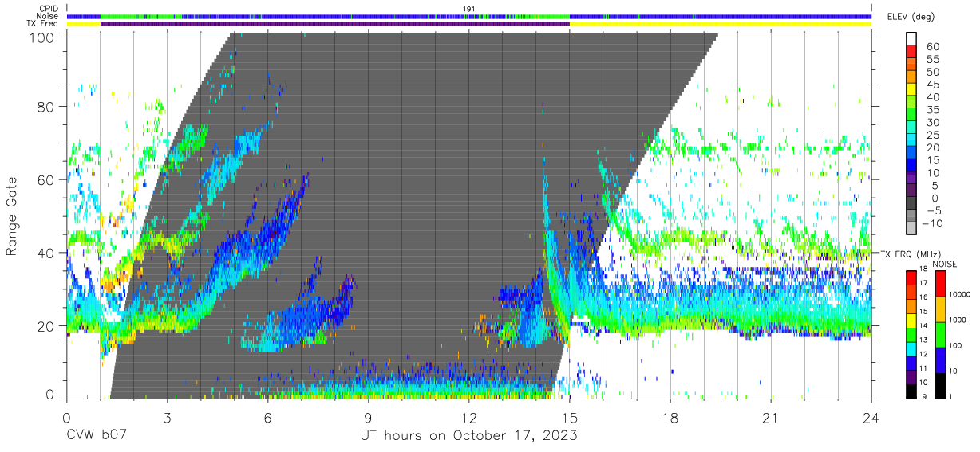Click the "25" label on ELEV colorbar
Viewport: 980px width, 452px height.
coord(933,136)
